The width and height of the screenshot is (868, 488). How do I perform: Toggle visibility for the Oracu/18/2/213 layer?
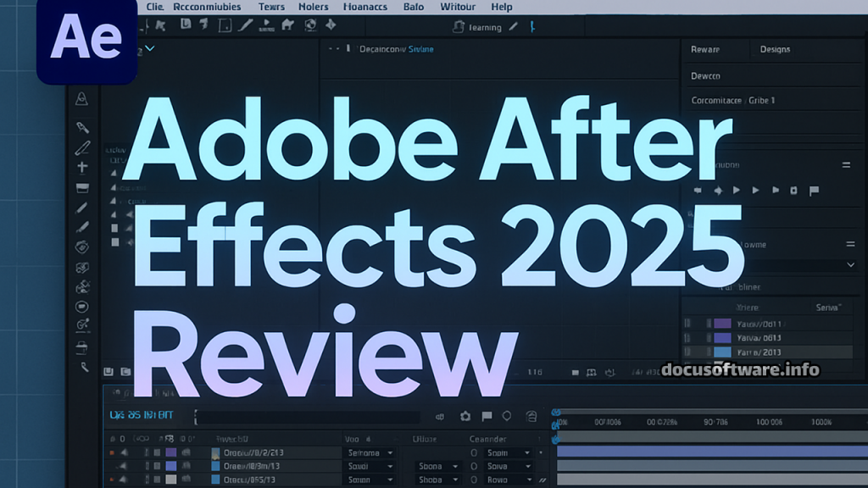click(113, 452)
